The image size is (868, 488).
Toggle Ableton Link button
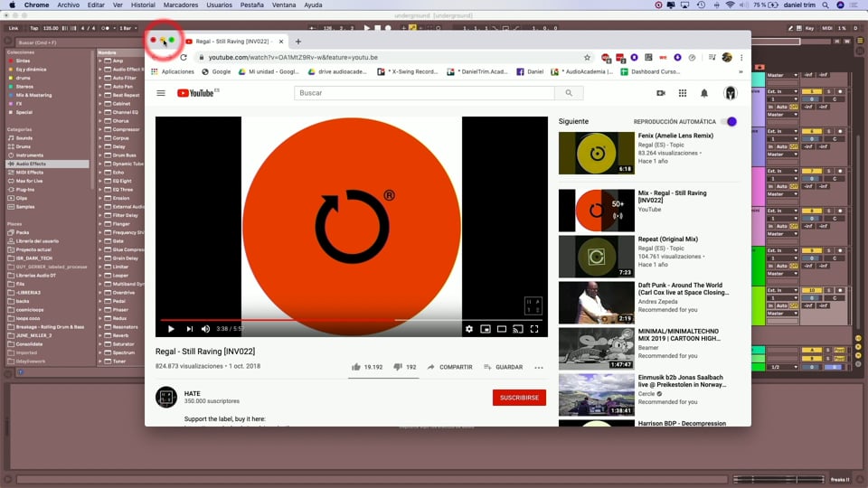(14, 28)
